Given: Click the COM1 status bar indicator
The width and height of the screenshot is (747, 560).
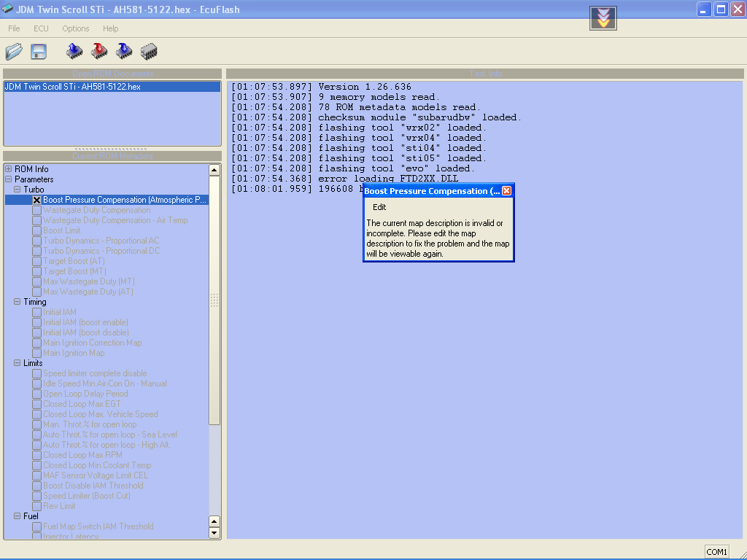Looking at the screenshot, I should [x=716, y=552].
